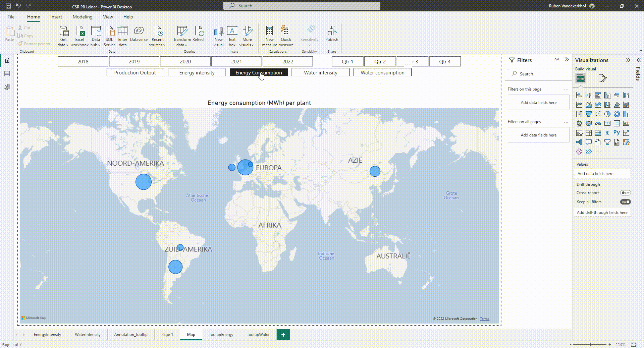The height and width of the screenshot is (348, 644).
Task: Open the map Terms link
Action: [485, 319]
